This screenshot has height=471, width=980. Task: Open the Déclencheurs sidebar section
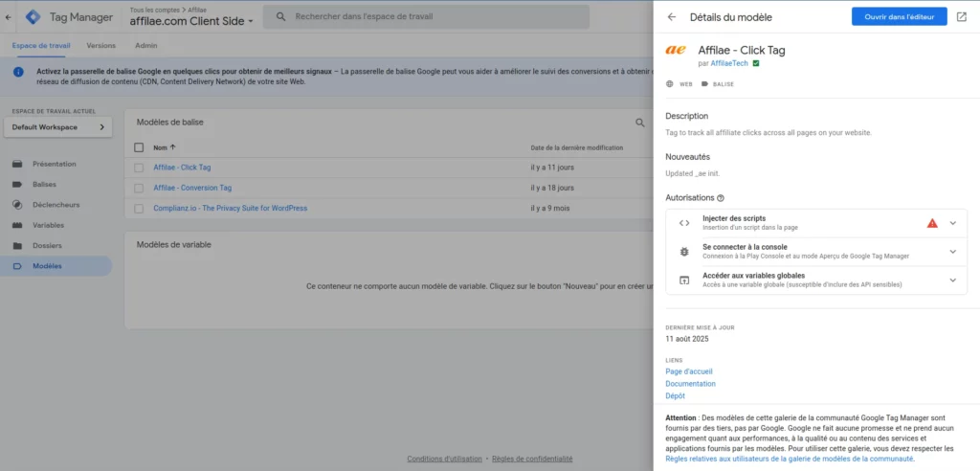pyautogui.click(x=56, y=204)
